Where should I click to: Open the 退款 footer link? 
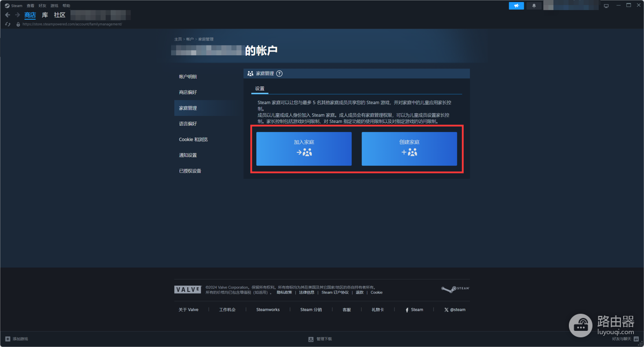pos(360,292)
